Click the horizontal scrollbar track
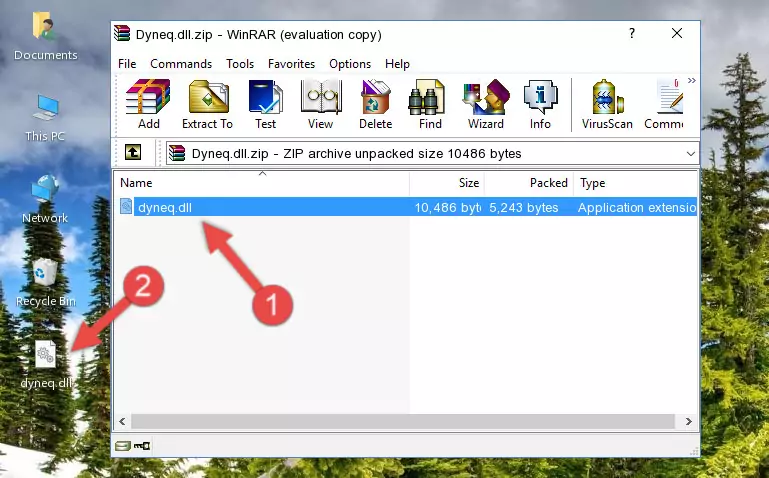 tap(403, 422)
